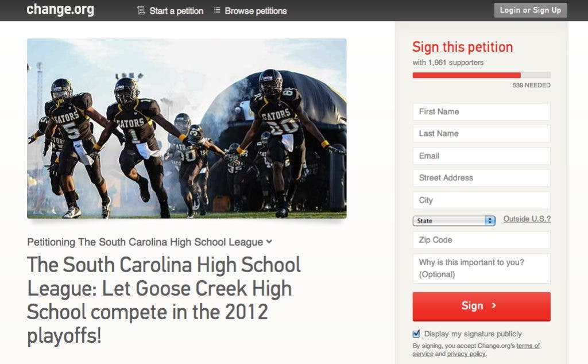Expand the Petitioning recipient chevron
Screen dimensions: 588x364
(x=269, y=242)
